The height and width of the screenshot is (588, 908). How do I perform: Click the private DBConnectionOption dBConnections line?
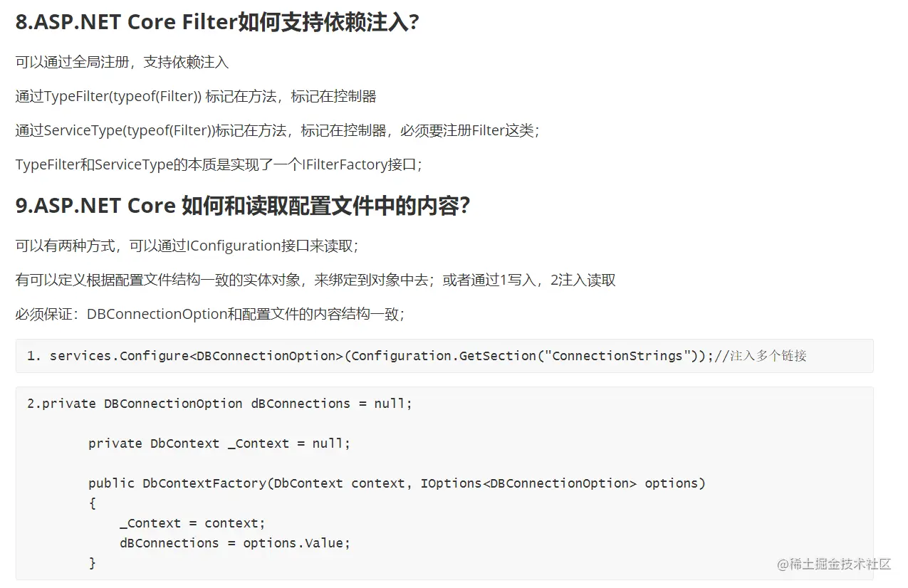point(219,404)
